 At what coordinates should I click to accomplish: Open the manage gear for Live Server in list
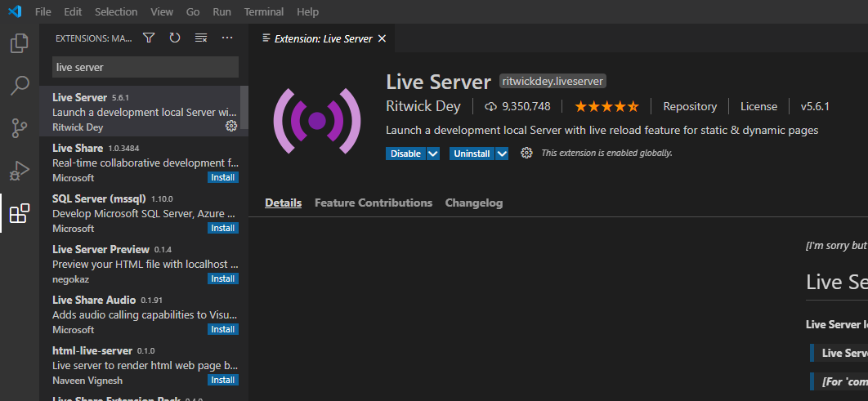point(231,126)
